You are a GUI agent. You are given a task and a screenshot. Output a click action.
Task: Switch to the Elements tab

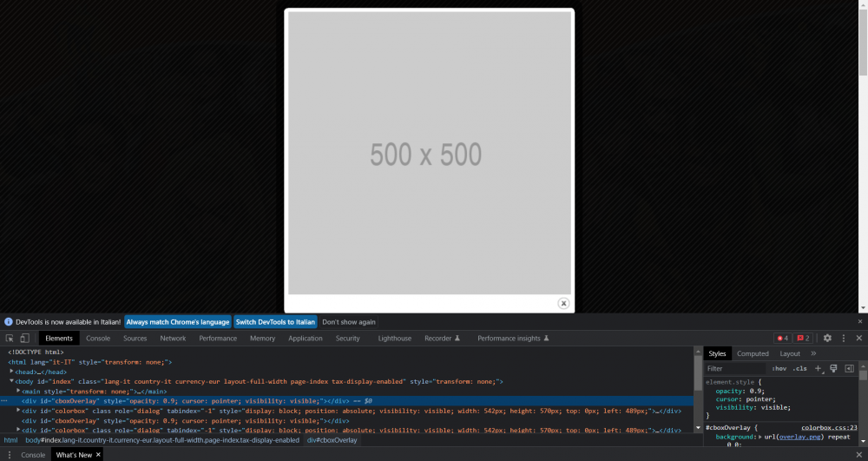(59, 338)
